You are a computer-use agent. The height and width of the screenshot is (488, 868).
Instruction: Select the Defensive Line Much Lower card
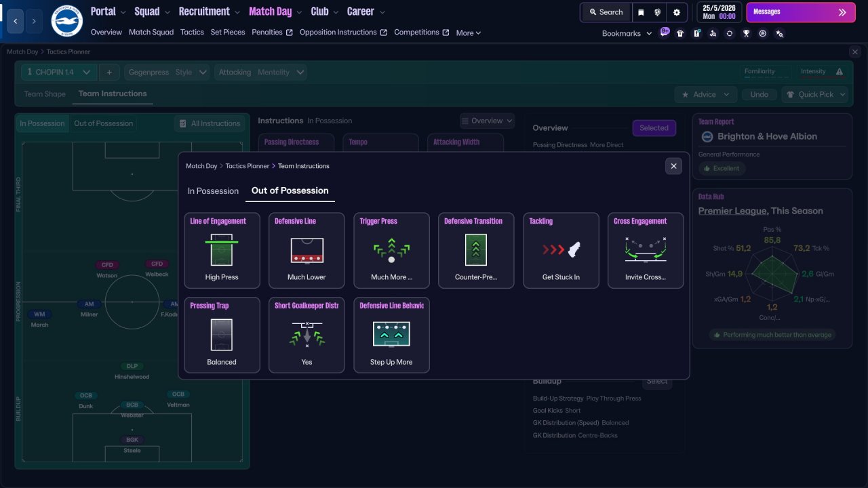307,251
